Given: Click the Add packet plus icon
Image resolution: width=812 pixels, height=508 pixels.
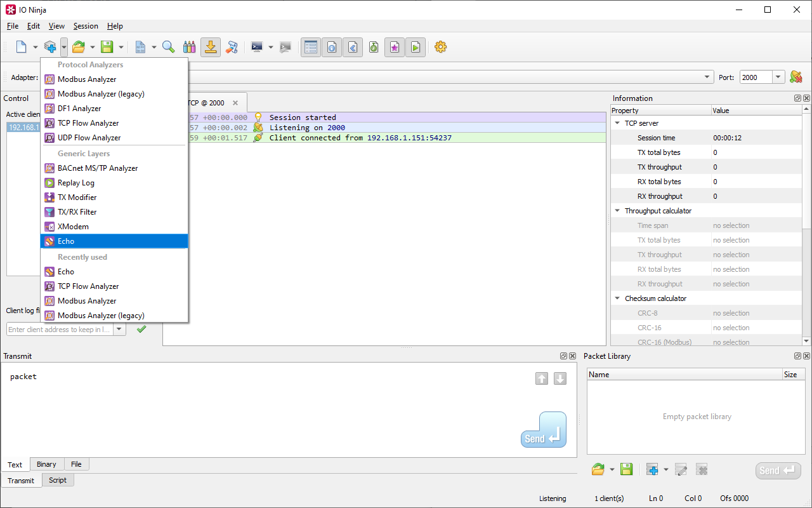Looking at the screenshot, I should pos(652,470).
